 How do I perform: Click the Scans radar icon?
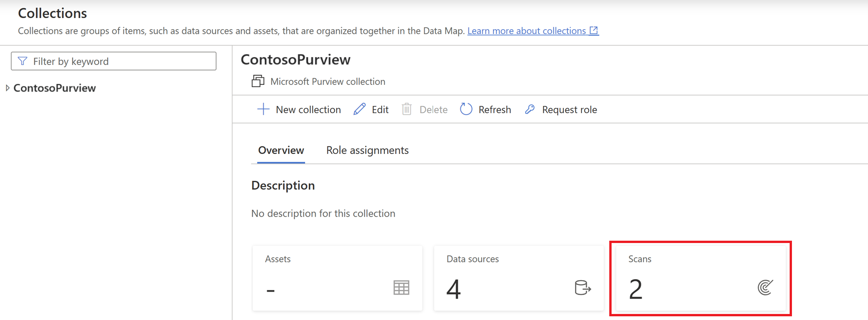tap(765, 288)
